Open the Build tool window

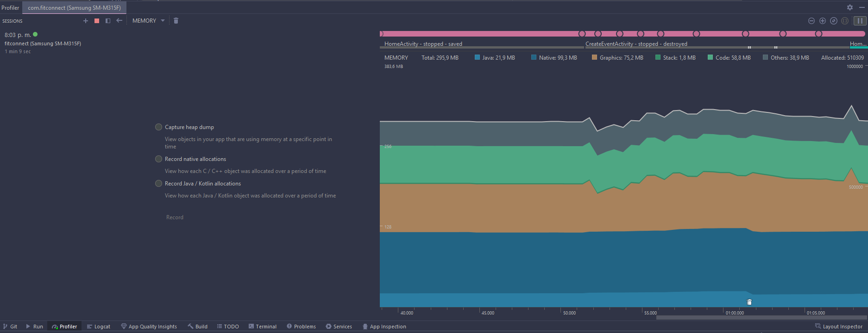pos(197,327)
